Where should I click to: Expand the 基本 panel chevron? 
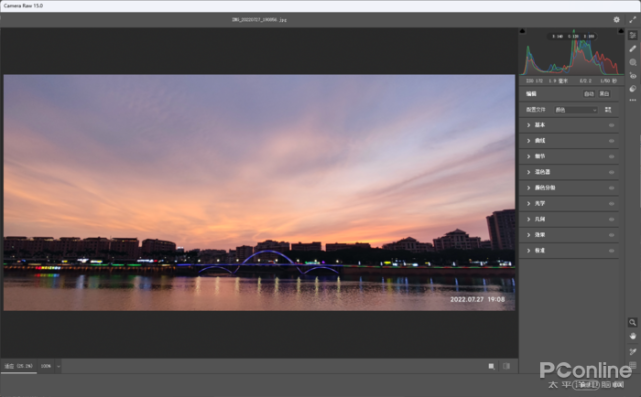point(529,125)
